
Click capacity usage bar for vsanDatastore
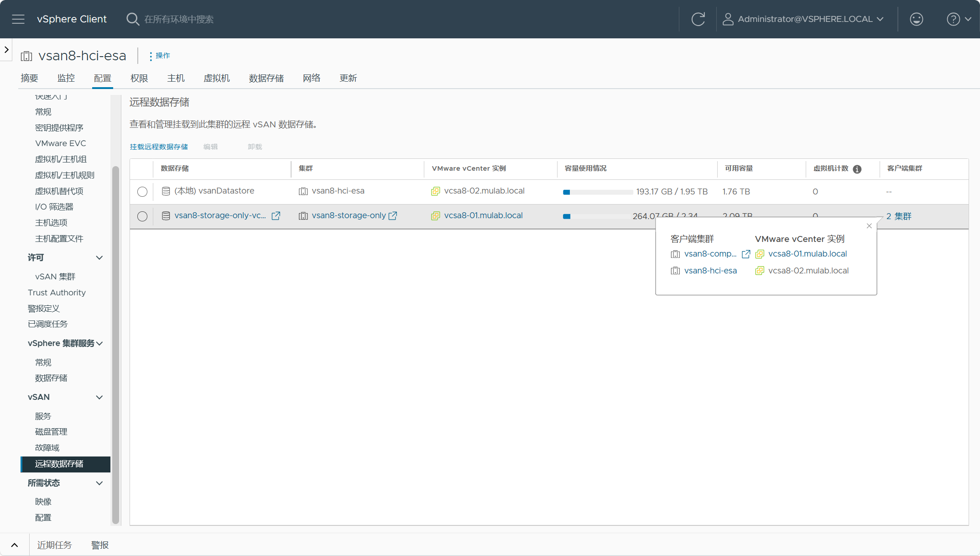pos(598,192)
